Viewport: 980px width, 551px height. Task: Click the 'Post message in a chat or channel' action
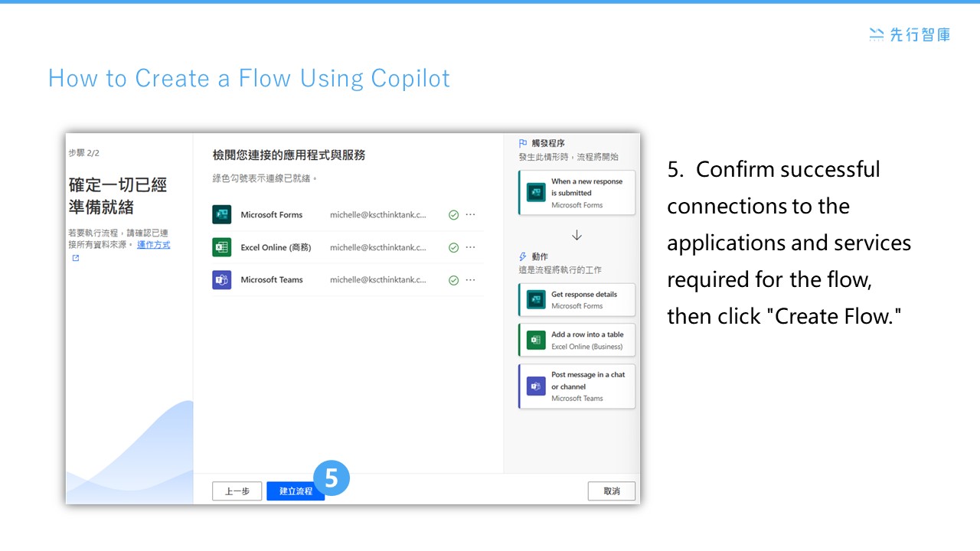pos(576,386)
